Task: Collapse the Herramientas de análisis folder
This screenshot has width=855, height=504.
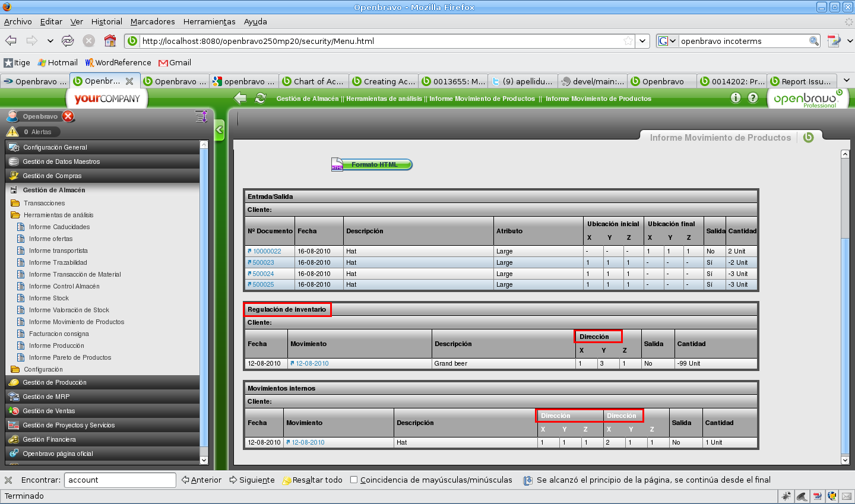Action: pyautogui.click(x=15, y=215)
